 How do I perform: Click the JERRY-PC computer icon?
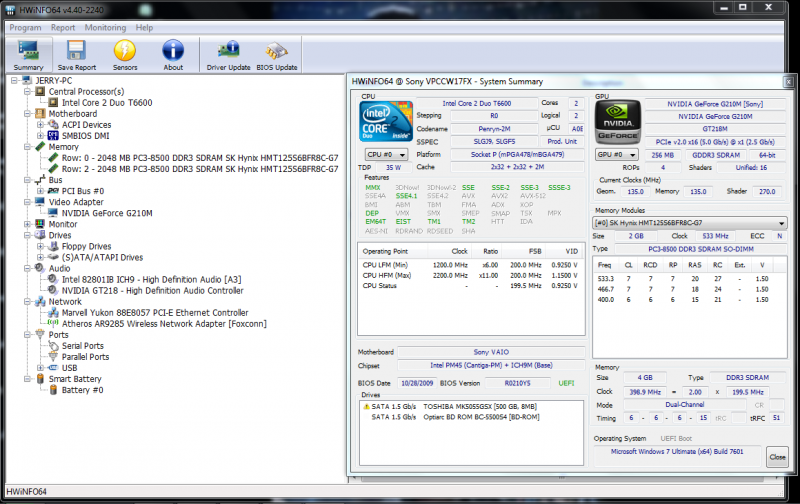click(27, 81)
